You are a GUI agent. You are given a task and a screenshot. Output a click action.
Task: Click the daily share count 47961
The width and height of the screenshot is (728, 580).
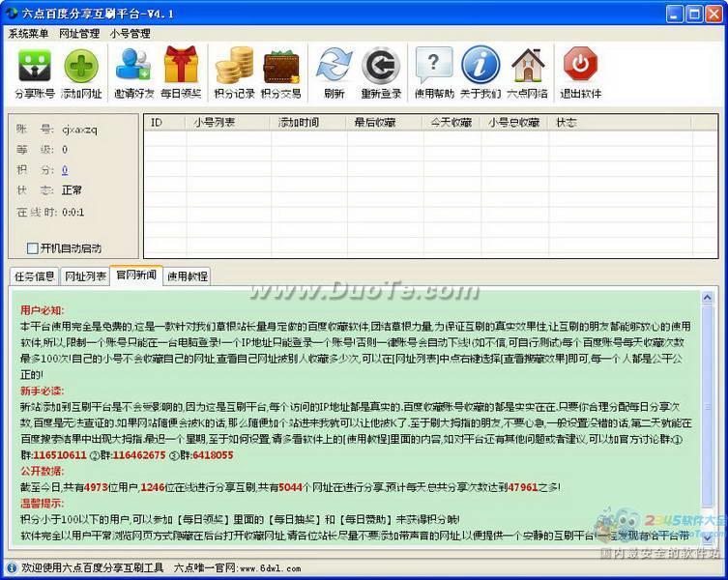pos(523,487)
